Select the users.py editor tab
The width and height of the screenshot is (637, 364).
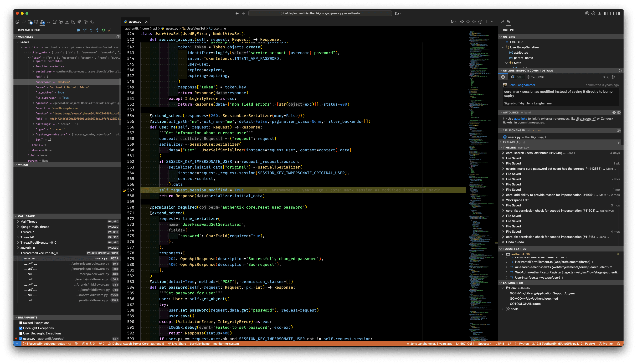click(x=135, y=22)
